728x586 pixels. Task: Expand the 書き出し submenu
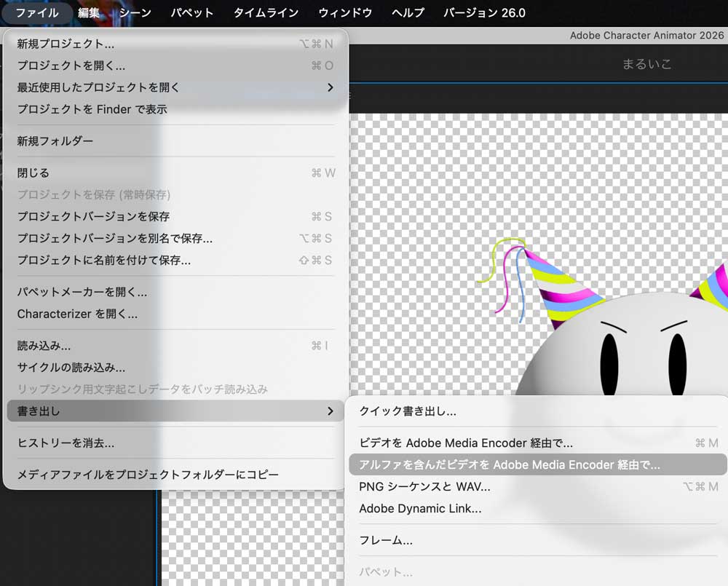click(x=44, y=411)
